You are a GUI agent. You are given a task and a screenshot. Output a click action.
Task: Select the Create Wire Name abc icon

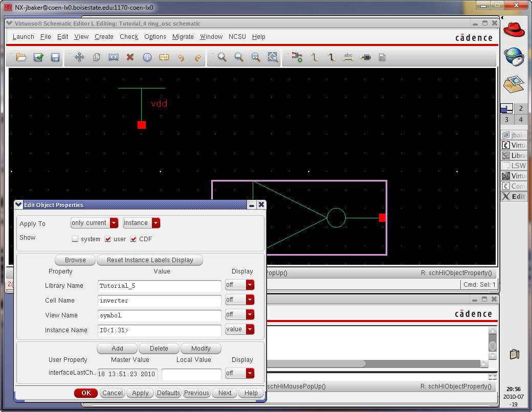[x=348, y=57]
